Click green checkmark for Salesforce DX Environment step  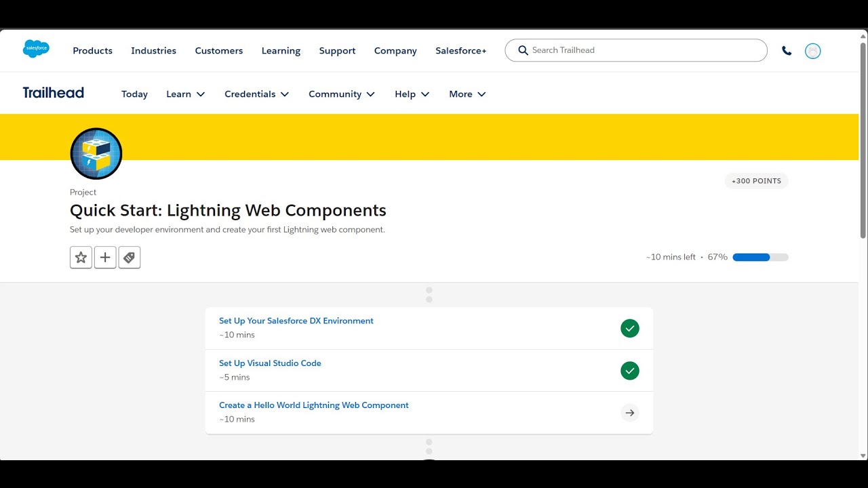tap(630, 329)
